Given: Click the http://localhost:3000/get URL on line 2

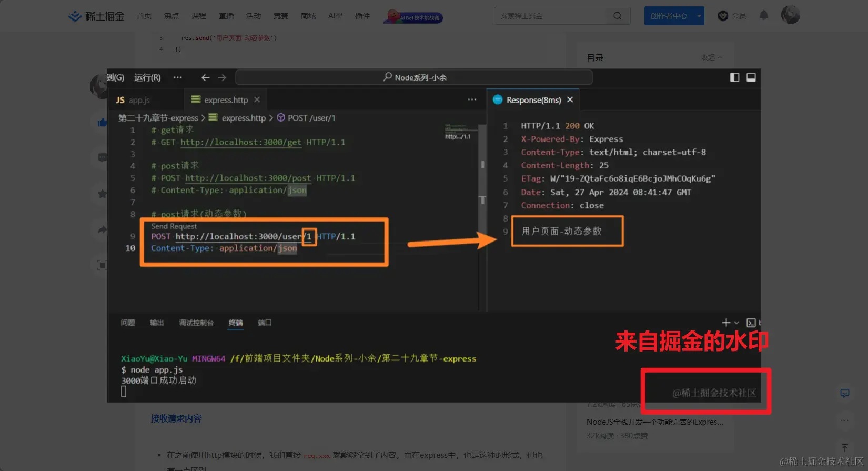Looking at the screenshot, I should point(241,142).
